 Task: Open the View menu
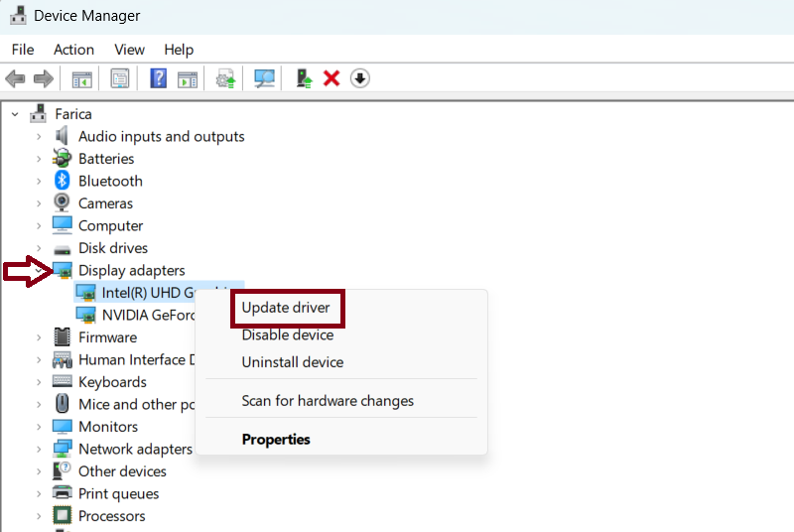pyautogui.click(x=130, y=50)
